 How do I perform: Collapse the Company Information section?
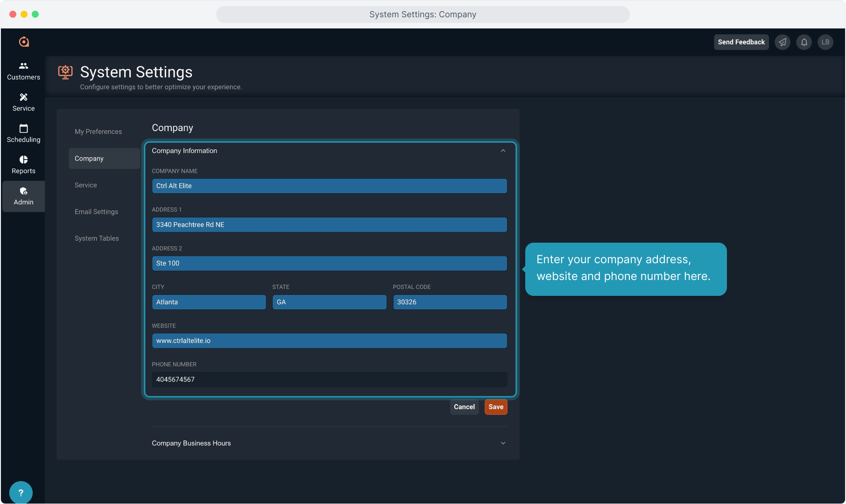pyautogui.click(x=503, y=151)
